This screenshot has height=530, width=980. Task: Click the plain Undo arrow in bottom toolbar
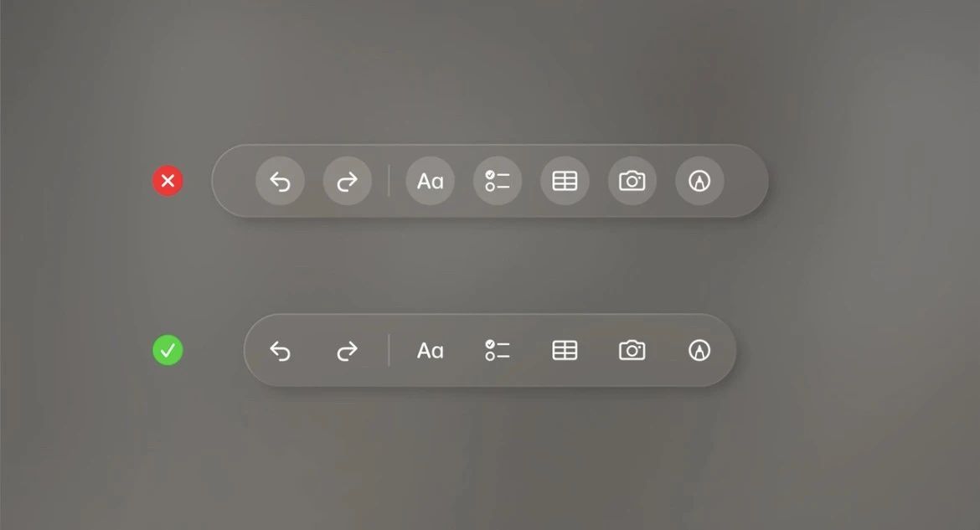(x=280, y=351)
